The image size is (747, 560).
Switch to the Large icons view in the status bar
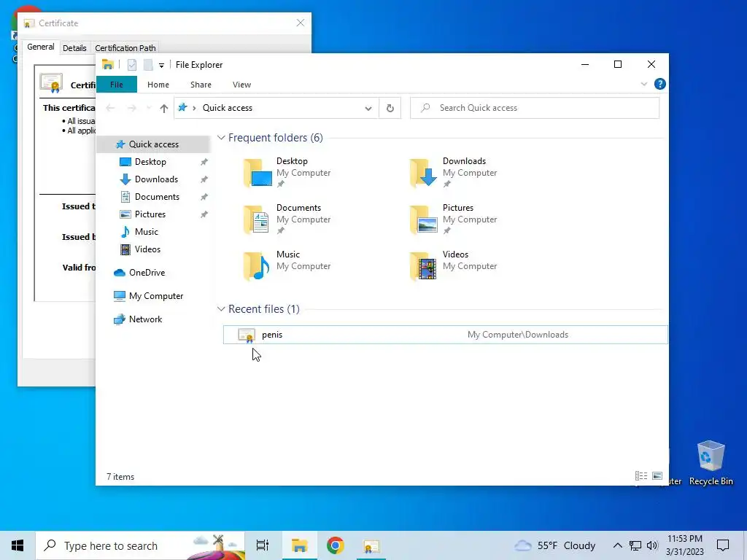[x=657, y=475]
